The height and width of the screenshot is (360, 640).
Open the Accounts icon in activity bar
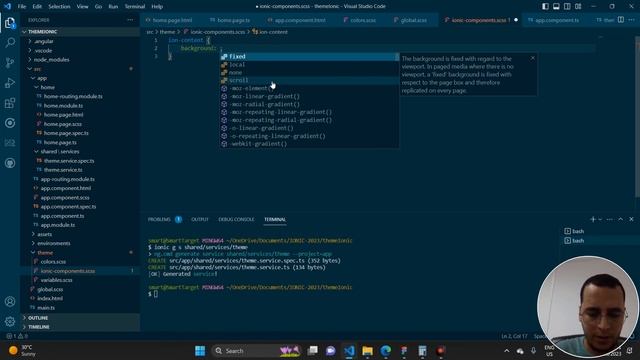10,302
